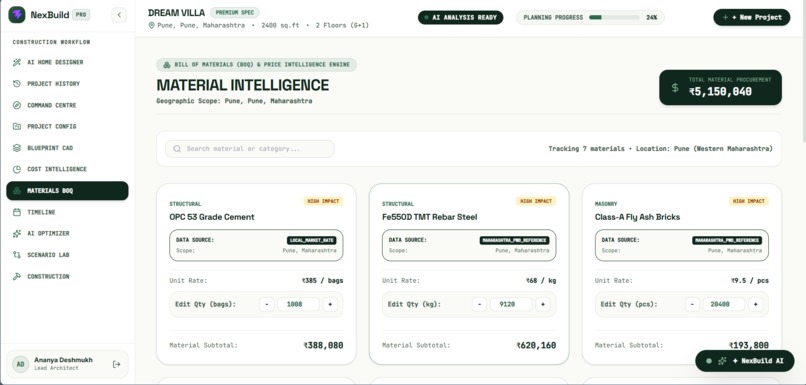Open the Timeline section
The height and width of the screenshot is (385, 806).
67,212
